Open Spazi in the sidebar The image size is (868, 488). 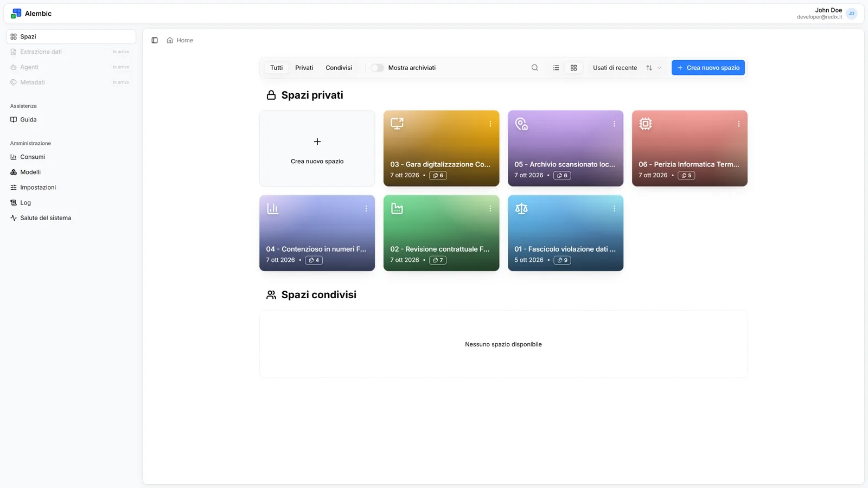[71, 36]
